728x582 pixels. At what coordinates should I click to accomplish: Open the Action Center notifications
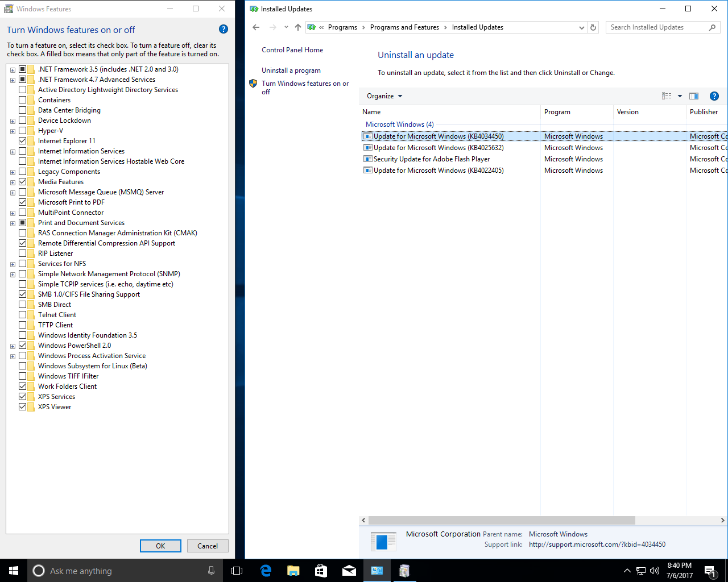pyautogui.click(x=710, y=571)
